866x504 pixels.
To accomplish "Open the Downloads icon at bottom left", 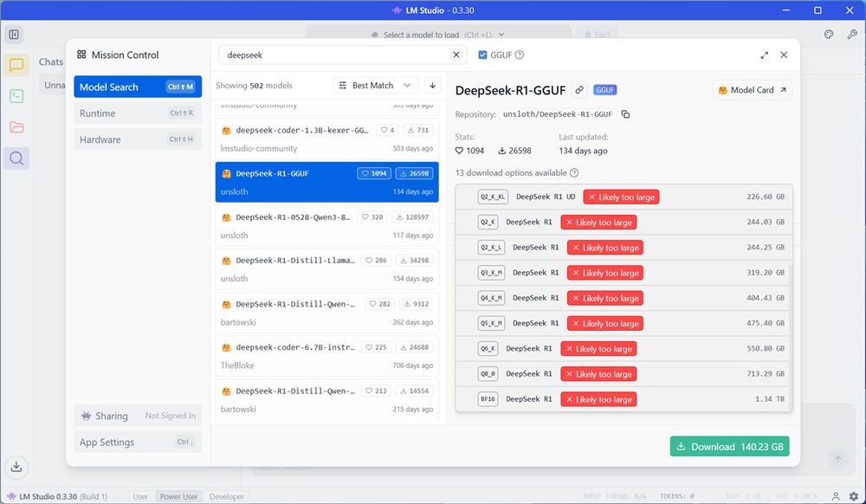I will [x=16, y=467].
